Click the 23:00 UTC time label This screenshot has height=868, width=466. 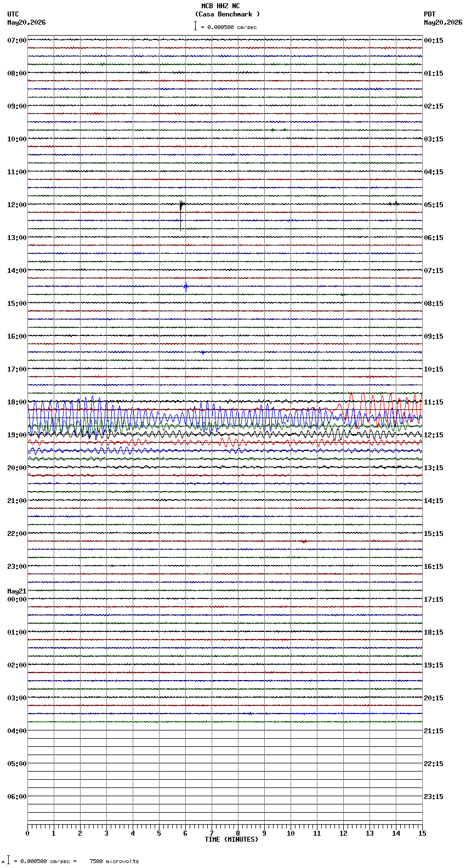pyautogui.click(x=17, y=567)
